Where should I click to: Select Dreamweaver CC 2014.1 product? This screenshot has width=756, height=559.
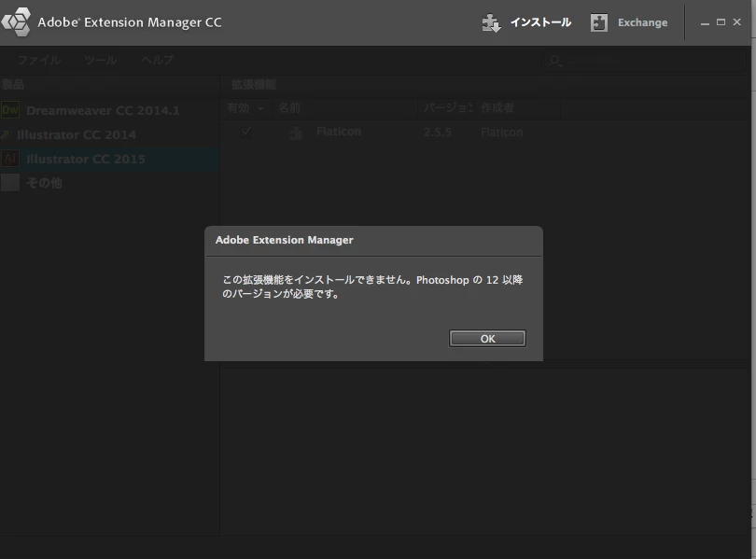tap(110, 110)
